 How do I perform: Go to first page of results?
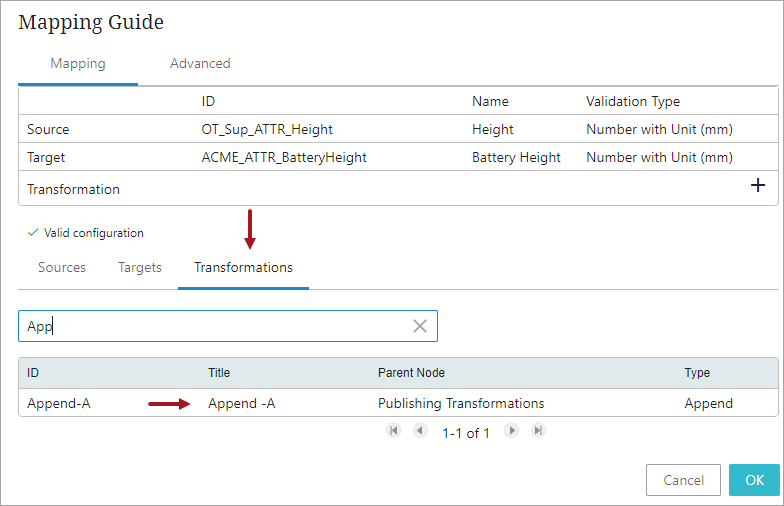click(394, 430)
